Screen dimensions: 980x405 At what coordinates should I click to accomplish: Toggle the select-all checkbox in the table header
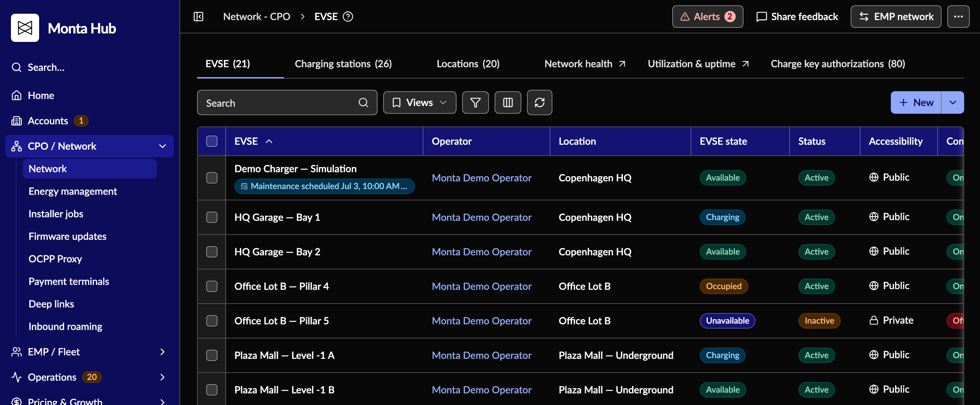212,141
